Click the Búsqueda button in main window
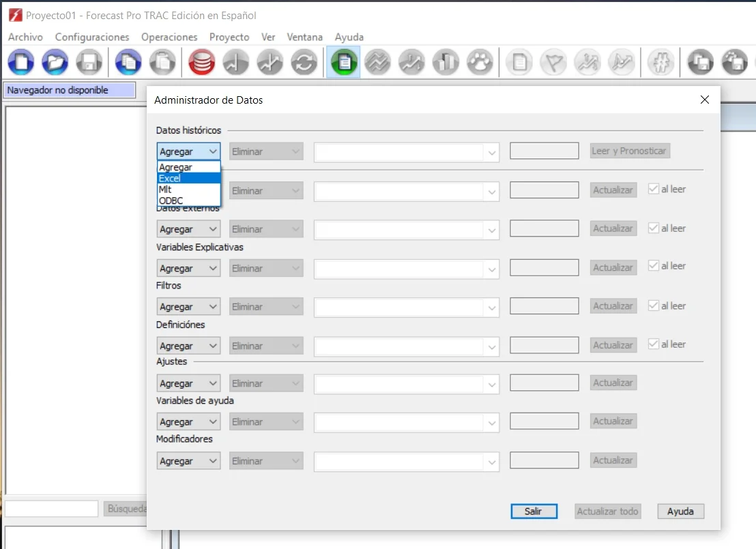The width and height of the screenshot is (756, 549). click(x=126, y=509)
